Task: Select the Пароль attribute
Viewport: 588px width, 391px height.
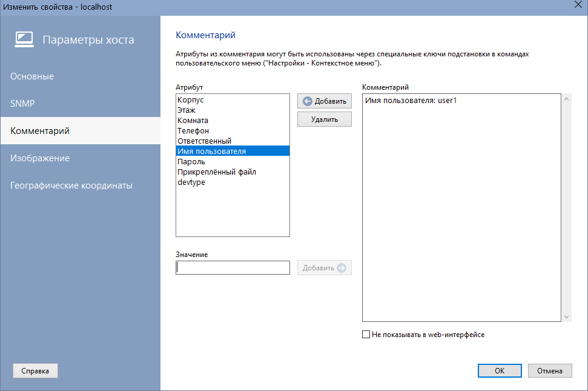Action: [233, 162]
